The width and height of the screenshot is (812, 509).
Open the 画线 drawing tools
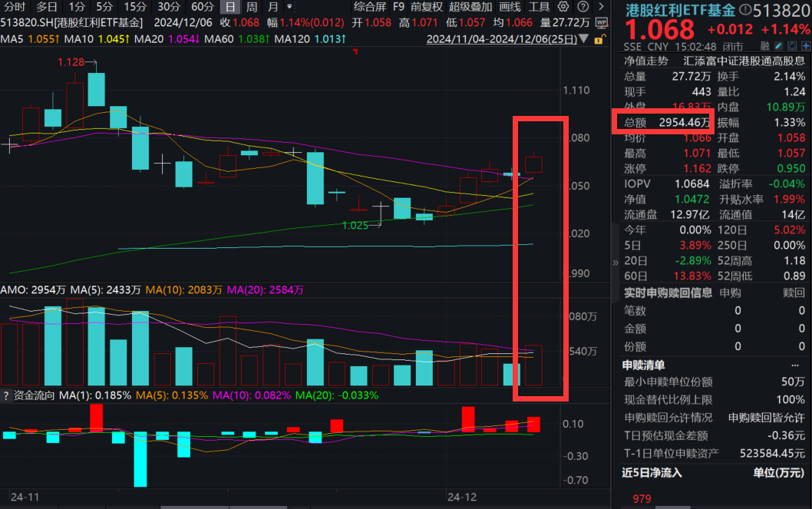coord(510,7)
